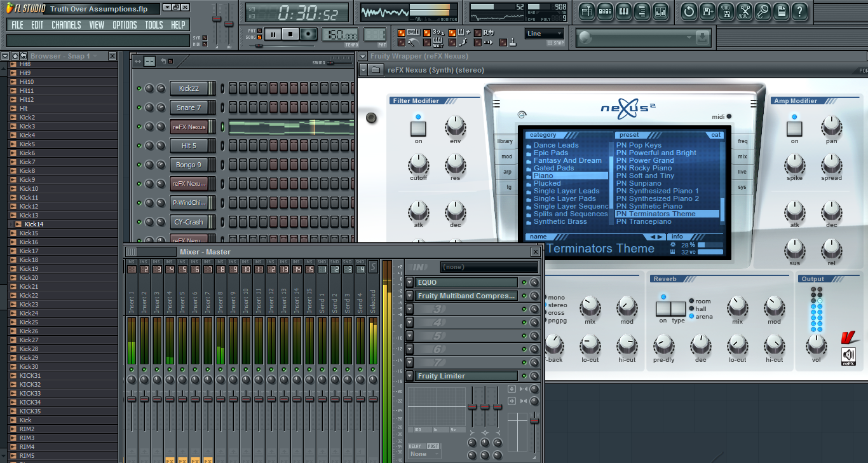Open the Step Sequencer view icon
The height and width of the screenshot is (463, 868).
605,11
